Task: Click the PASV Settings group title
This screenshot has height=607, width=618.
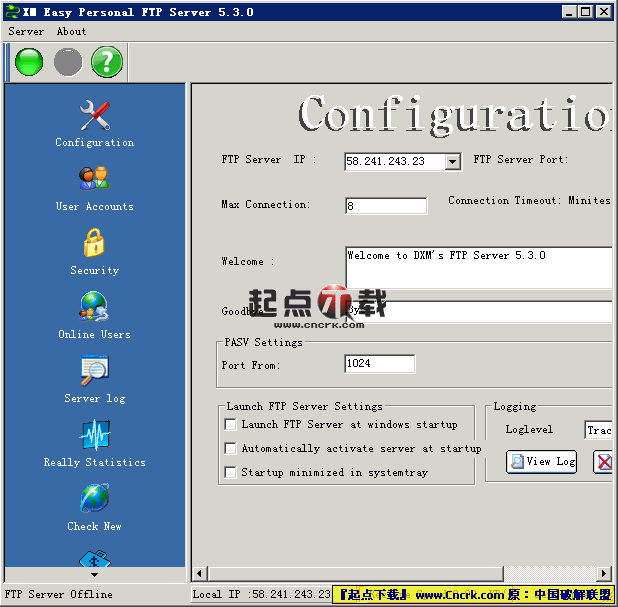Action: tap(263, 342)
